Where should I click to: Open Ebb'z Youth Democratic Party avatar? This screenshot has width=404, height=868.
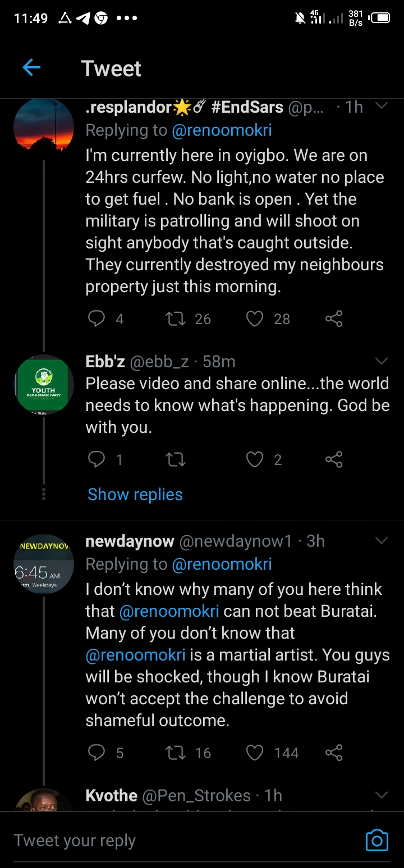coord(44,385)
